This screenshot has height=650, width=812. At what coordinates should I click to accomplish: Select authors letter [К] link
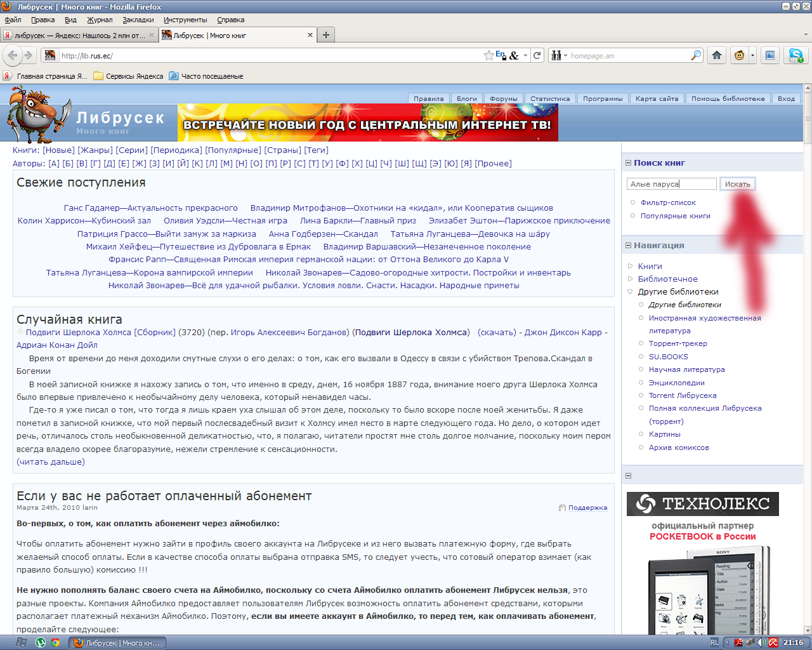[197, 163]
